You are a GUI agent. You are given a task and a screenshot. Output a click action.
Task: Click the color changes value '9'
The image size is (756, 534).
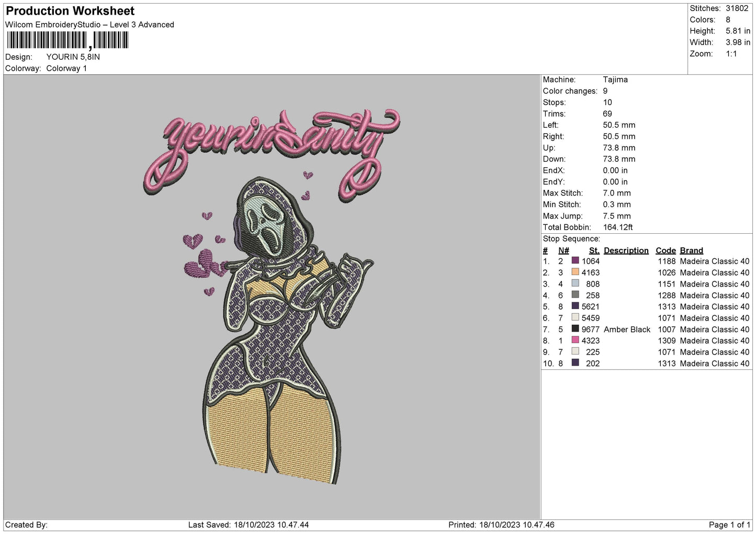605,91
